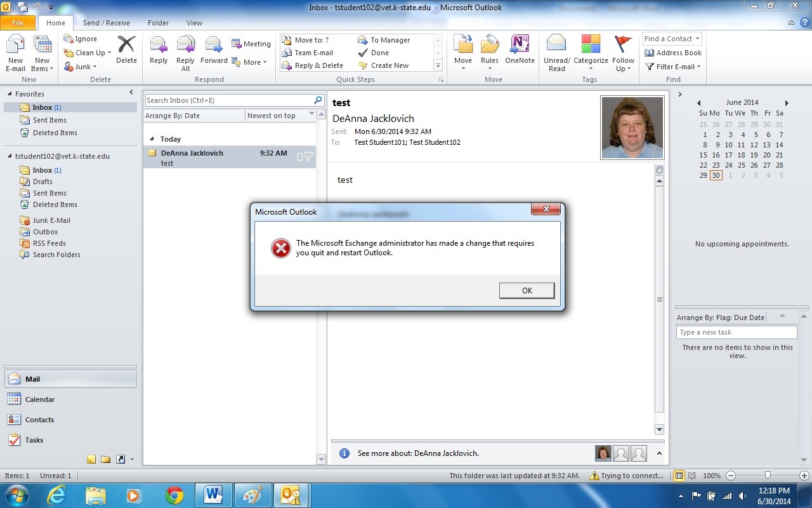Click the Type a new task field

[x=737, y=332]
